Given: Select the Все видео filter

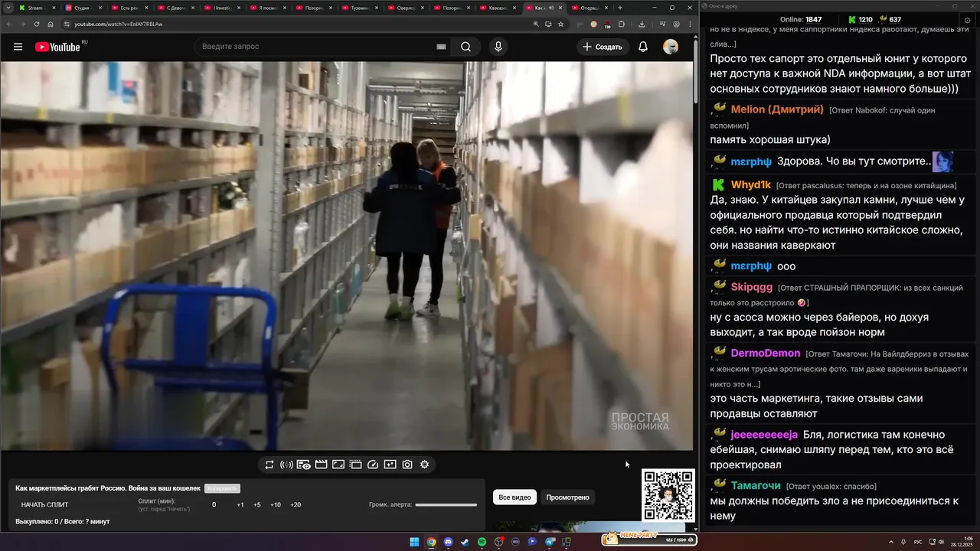Looking at the screenshot, I should pyautogui.click(x=514, y=497).
